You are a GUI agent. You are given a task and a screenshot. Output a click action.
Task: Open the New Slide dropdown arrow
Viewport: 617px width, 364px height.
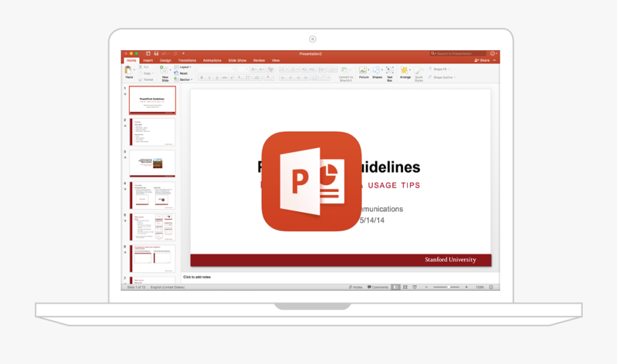click(171, 70)
